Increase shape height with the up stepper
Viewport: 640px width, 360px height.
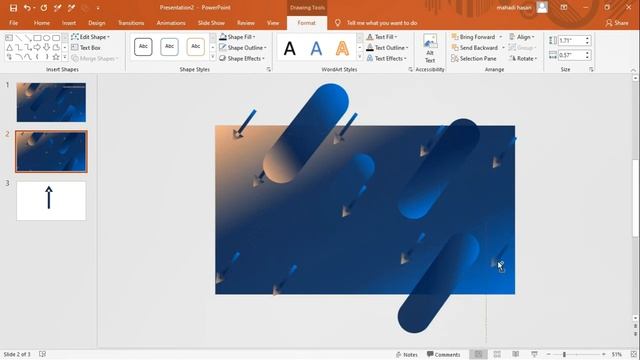point(587,38)
